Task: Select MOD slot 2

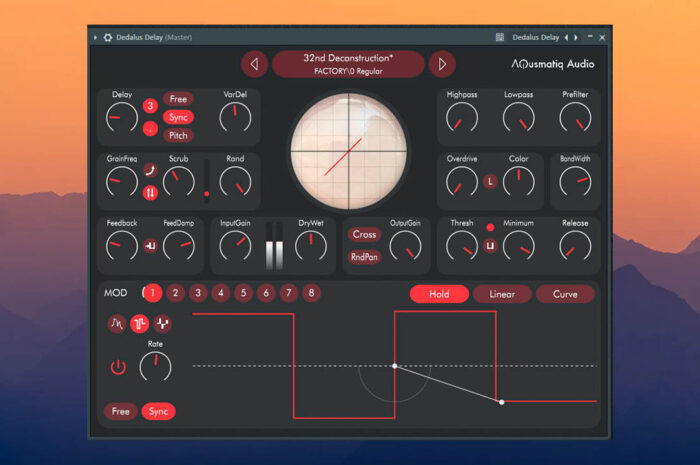Action: pyautogui.click(x=175, y=293)
